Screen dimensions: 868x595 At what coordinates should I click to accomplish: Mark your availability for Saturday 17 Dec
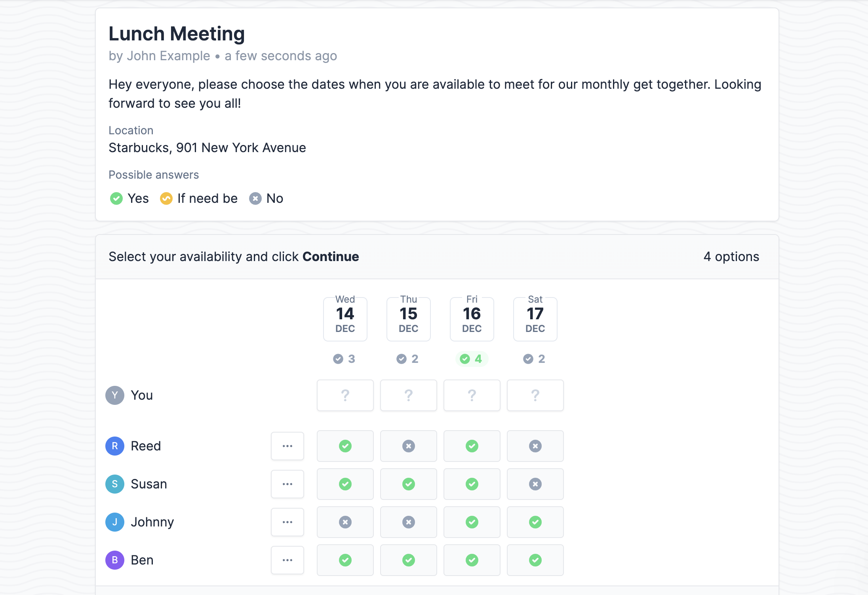click(535, 395)
